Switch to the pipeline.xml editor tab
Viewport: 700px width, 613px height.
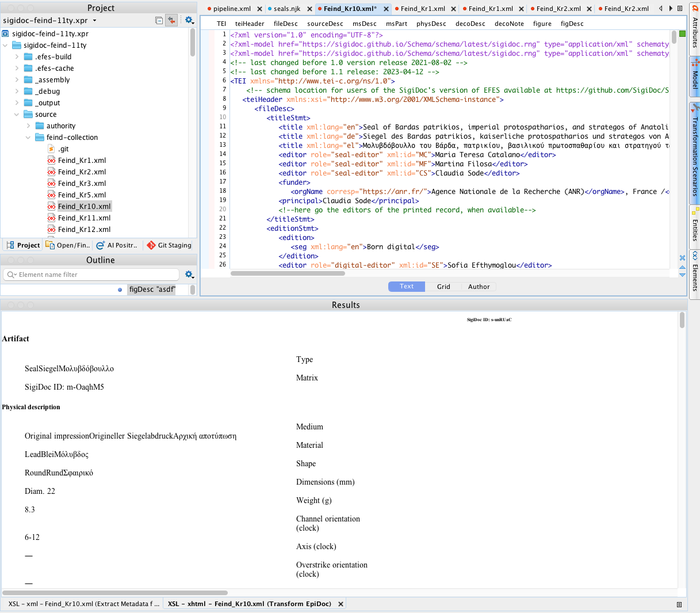point(232,9)
